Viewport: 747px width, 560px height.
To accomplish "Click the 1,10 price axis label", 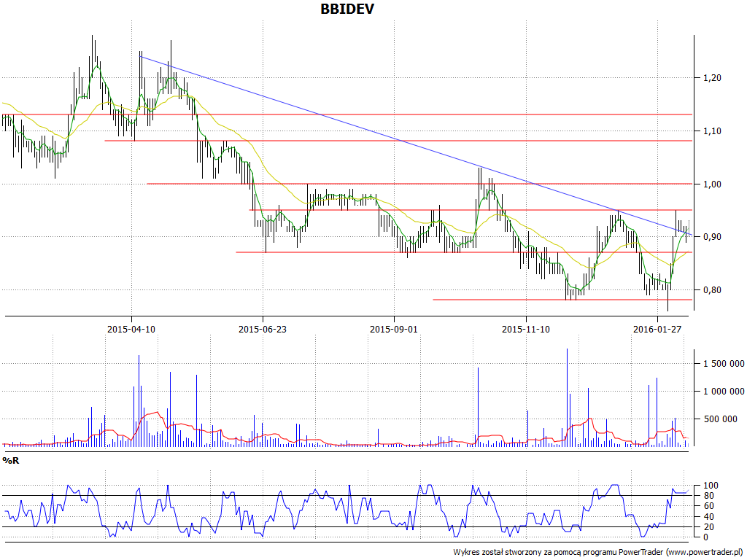I will tap(712, 131).
